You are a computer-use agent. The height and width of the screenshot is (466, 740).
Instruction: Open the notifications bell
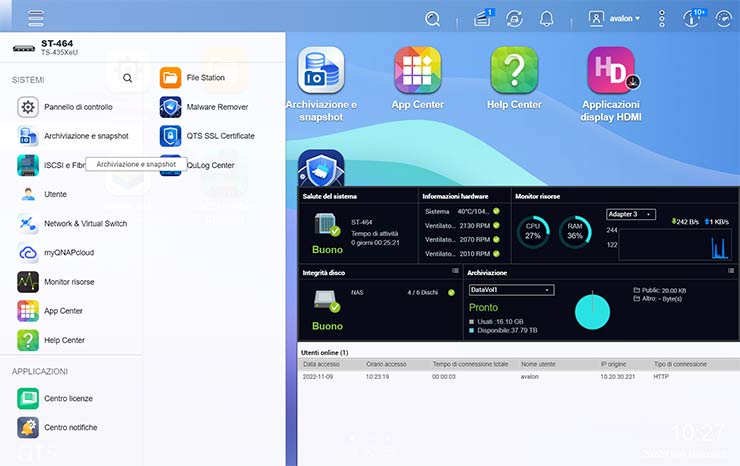pyautogui.click(x=546, y=18)
